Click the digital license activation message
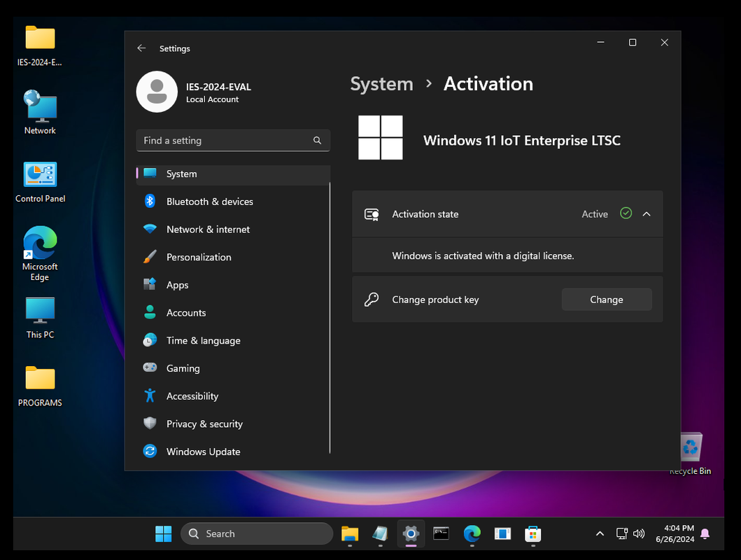The height and width of the screenshot is (560, 741). coord(483,255)
